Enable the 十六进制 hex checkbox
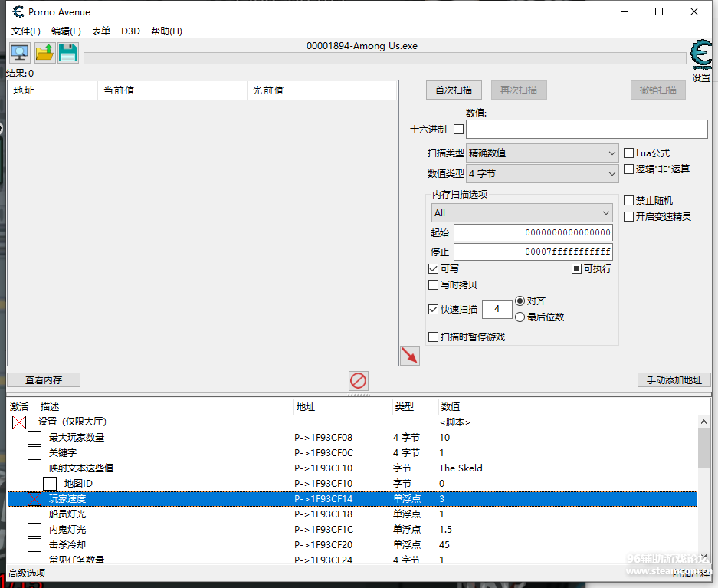 click(458, 130)
